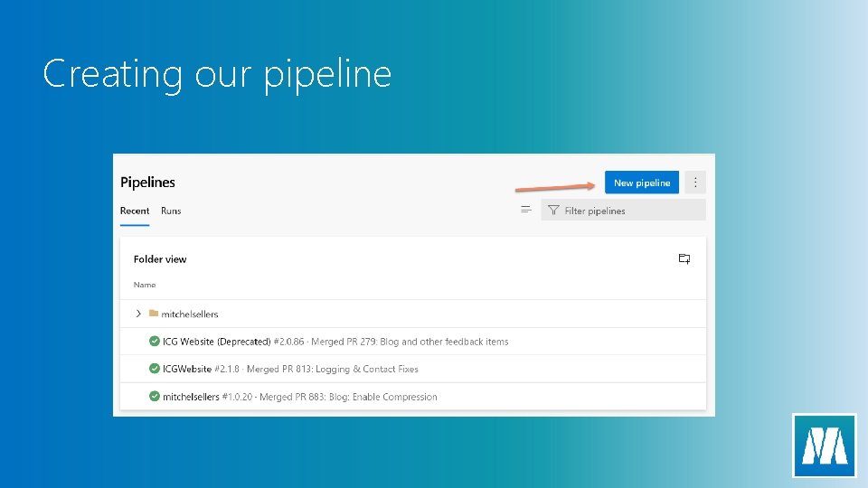Viewport: 868px width, 488px height.
Task: Switch to the Recent tab
Action: (135, 211)
